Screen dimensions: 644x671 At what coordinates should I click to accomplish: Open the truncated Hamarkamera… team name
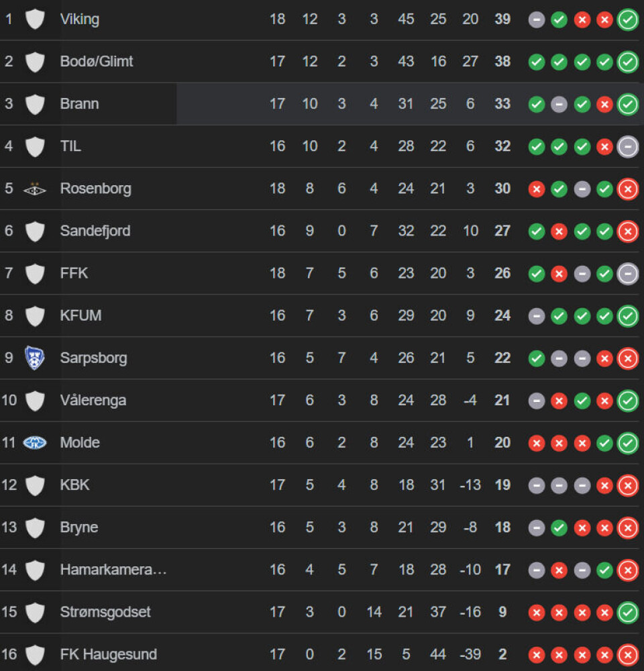113,570
